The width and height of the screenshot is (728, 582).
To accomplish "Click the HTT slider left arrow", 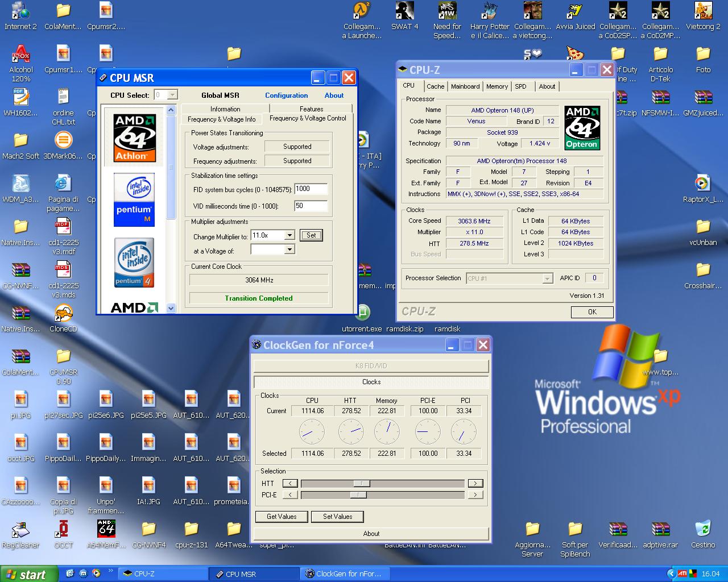I will coord(289,484).
